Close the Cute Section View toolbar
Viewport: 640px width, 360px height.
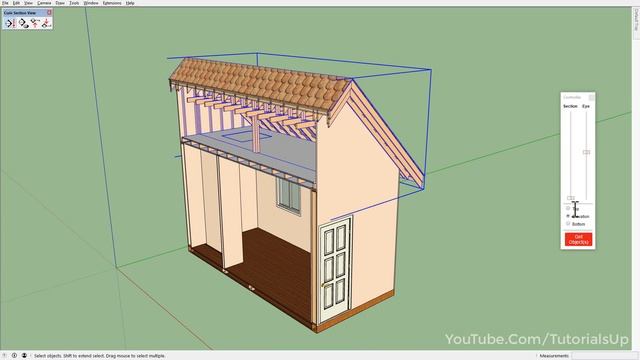(x=49, y=13)
